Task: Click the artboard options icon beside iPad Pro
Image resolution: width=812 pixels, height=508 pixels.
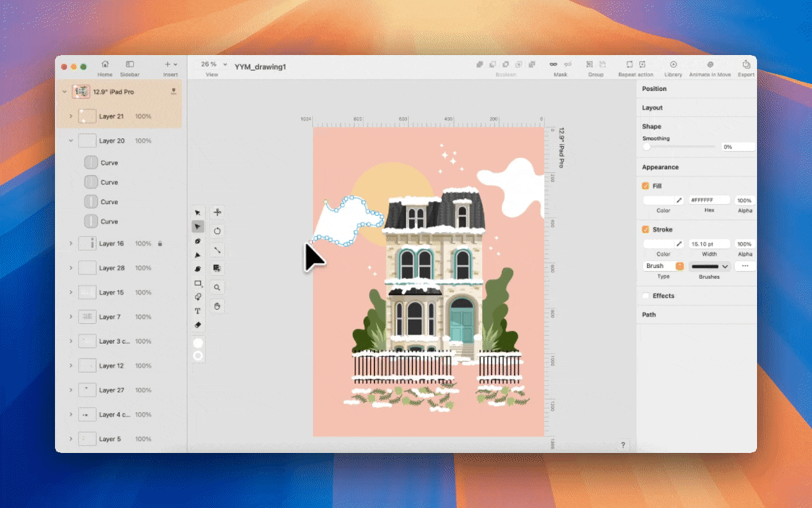Action: tap(173, 91)
